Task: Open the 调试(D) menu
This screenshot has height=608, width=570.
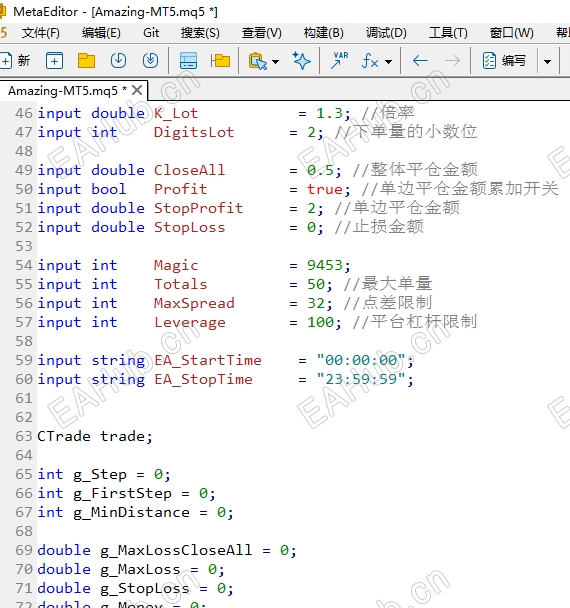Action: pos(386,33)
